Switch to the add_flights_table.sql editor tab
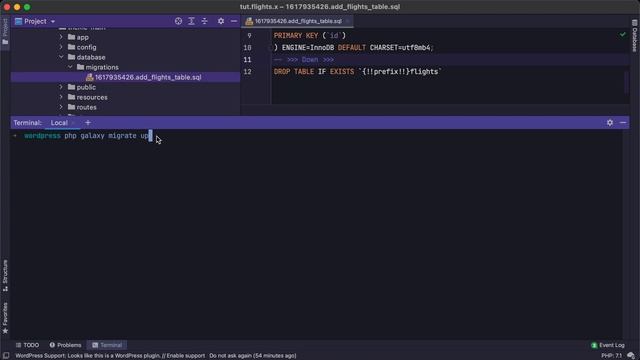The width and height of the screenshot is (640, 360). coord(298,21)
